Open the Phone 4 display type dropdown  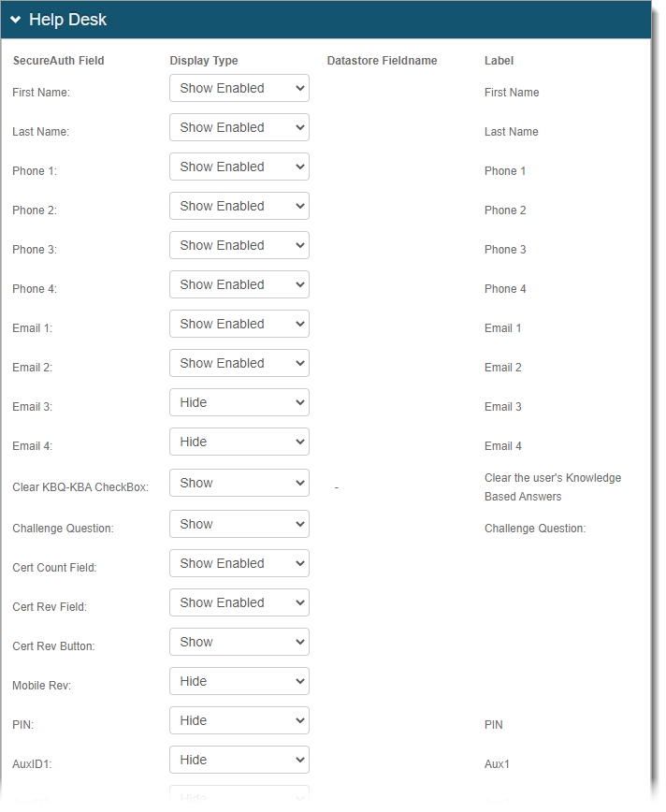coord(239,283)
